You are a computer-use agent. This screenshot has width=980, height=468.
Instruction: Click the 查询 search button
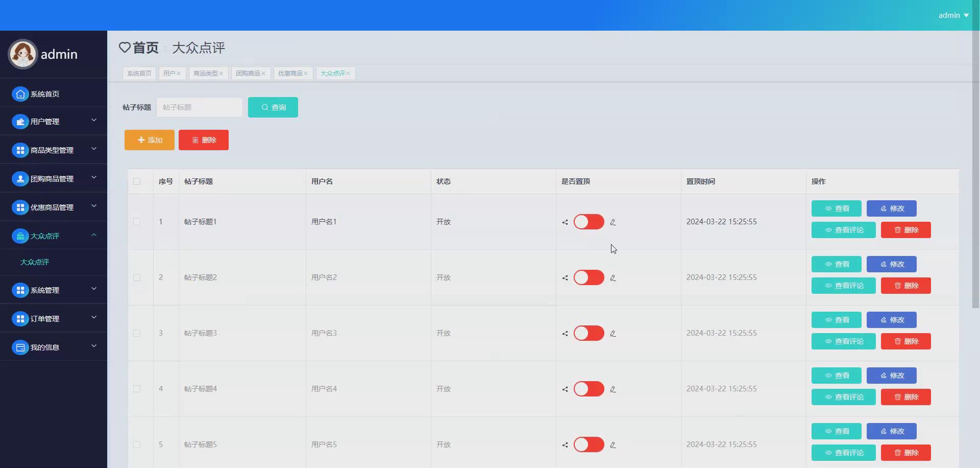[x=273, y=107]
